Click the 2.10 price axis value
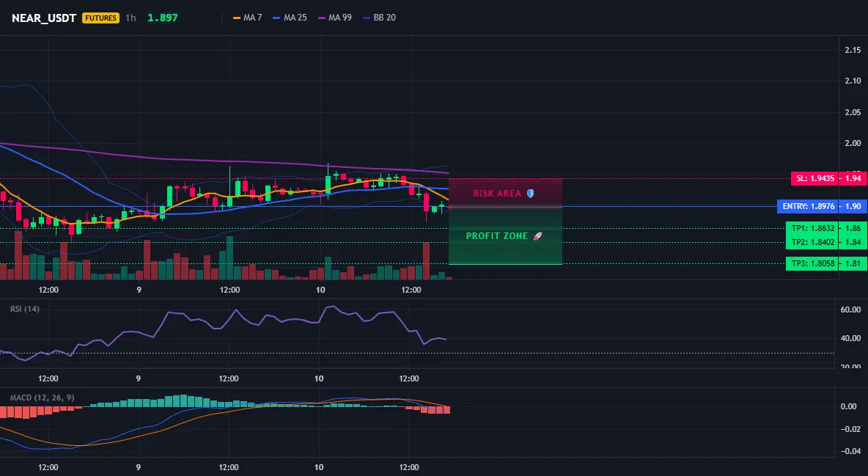Image resolution: width=868 pixels, height=476 pixels. click(x=853, y=81)
